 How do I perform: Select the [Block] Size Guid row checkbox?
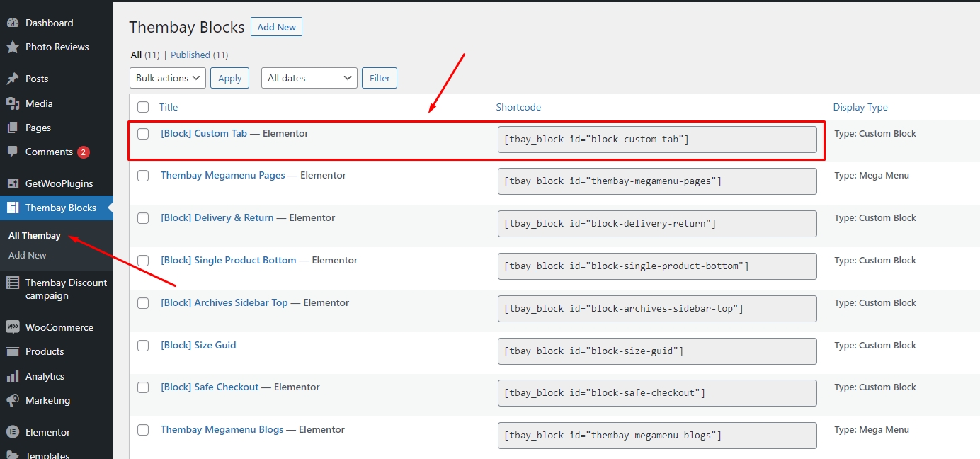click(x=143, y=346)
